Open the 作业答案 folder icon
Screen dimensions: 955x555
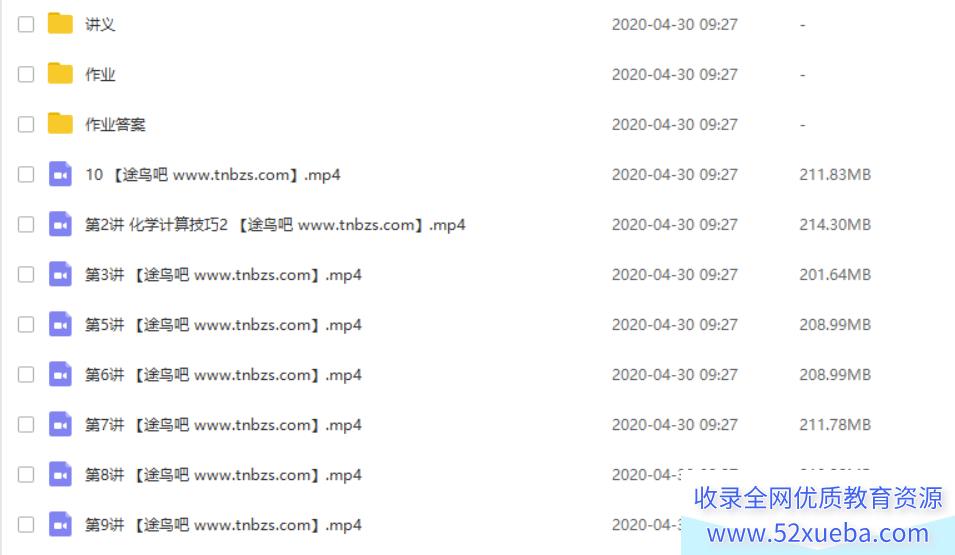(x=60, y=124)
